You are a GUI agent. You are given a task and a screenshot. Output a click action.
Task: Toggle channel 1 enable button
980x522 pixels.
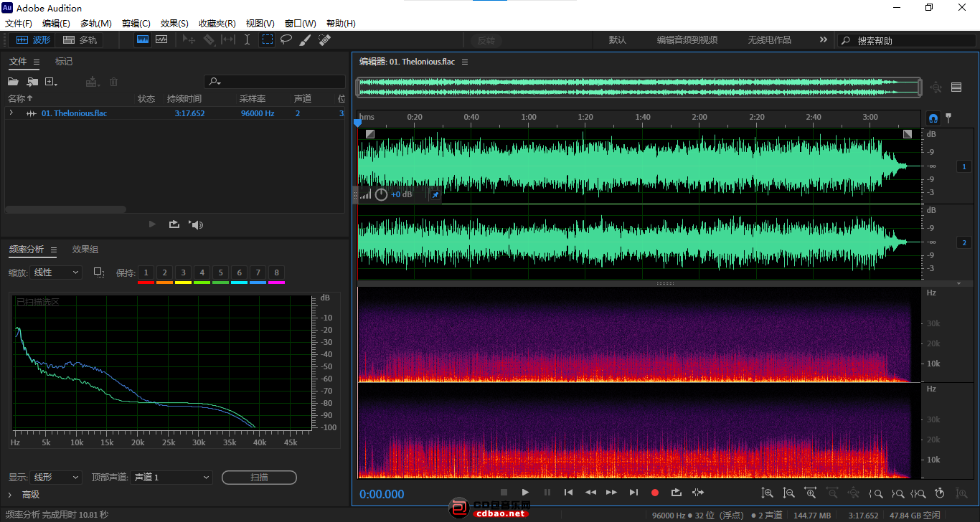point(963,166)
